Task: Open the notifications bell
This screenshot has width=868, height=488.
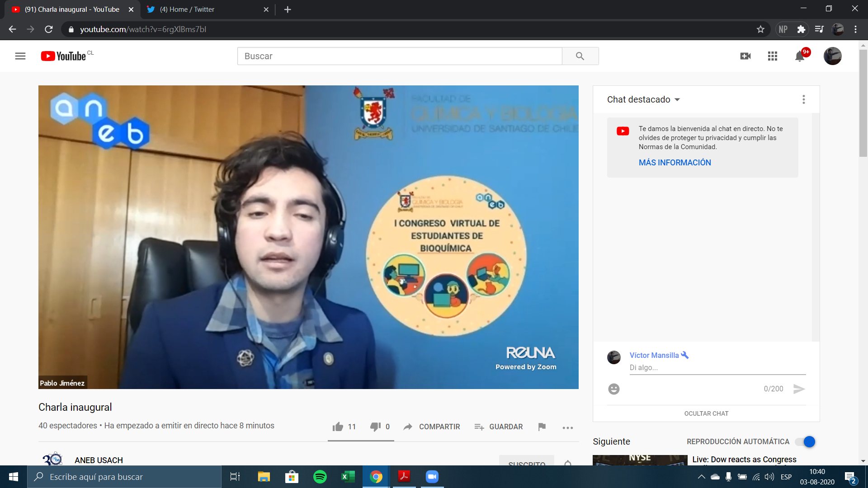Action: click(x=800, y=56)
